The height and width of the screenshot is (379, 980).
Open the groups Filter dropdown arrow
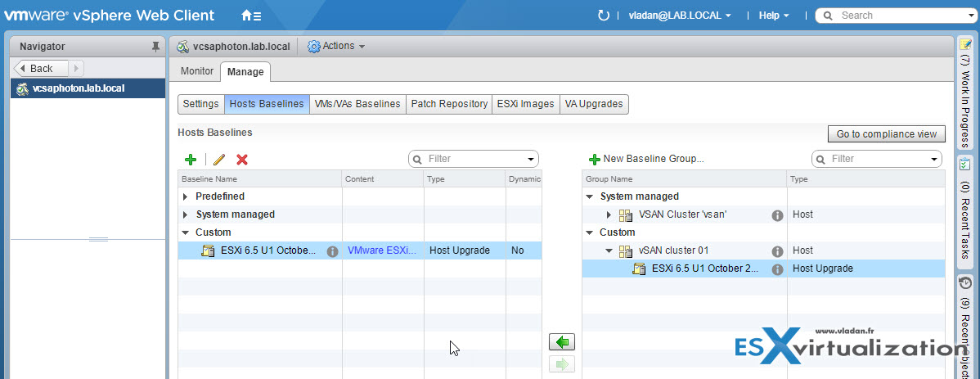point(933,159)
